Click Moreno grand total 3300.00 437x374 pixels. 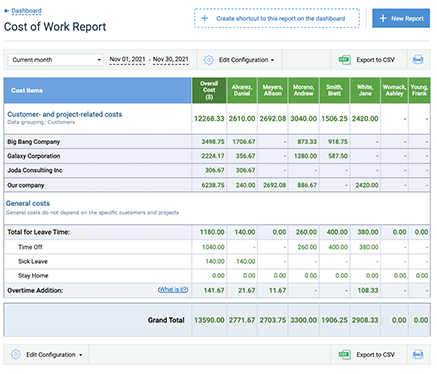[304, 320]
